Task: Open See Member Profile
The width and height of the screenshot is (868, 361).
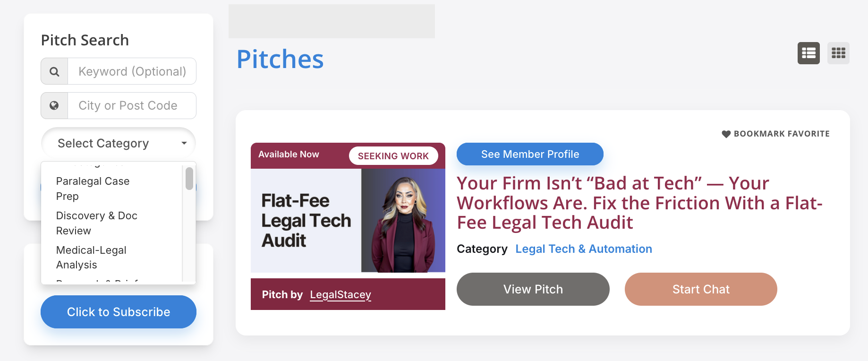Action: coord(530,154)
